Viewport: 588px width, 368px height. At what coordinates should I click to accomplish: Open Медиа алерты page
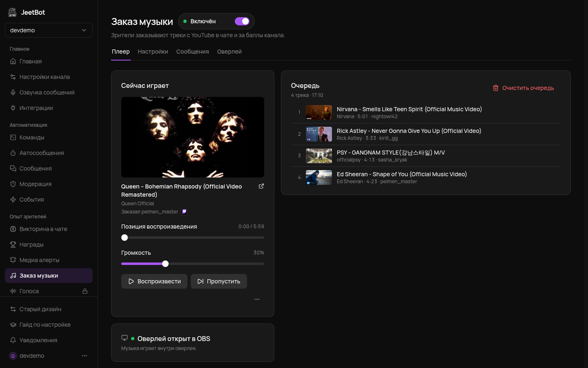tap(49, 260)
